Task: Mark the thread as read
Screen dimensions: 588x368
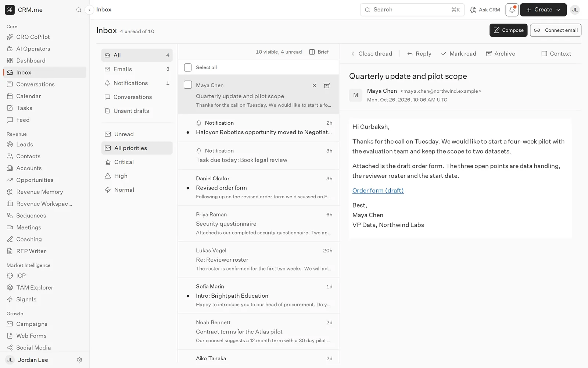Action: coord(459,54)
